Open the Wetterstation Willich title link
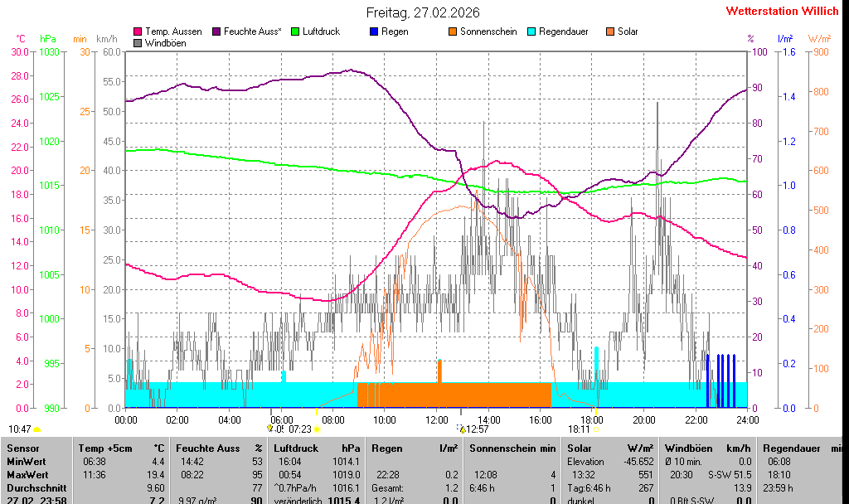 (783, 11)
